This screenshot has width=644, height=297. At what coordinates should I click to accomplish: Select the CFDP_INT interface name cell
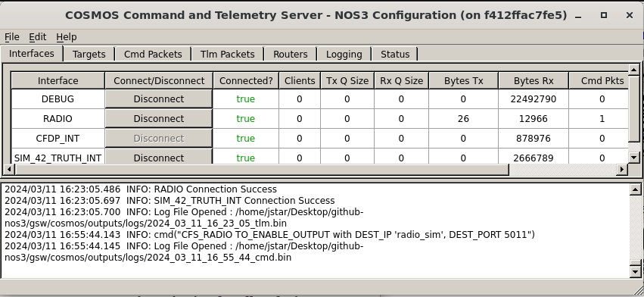[58, 139]
